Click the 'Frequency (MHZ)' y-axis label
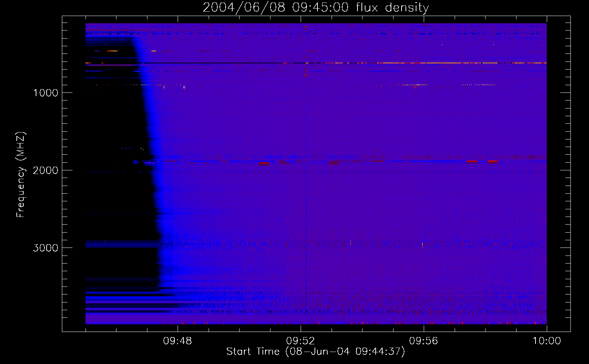 21,175
